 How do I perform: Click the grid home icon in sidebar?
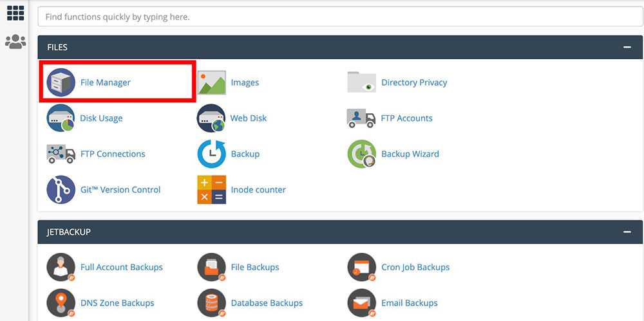tap(15, 13)
